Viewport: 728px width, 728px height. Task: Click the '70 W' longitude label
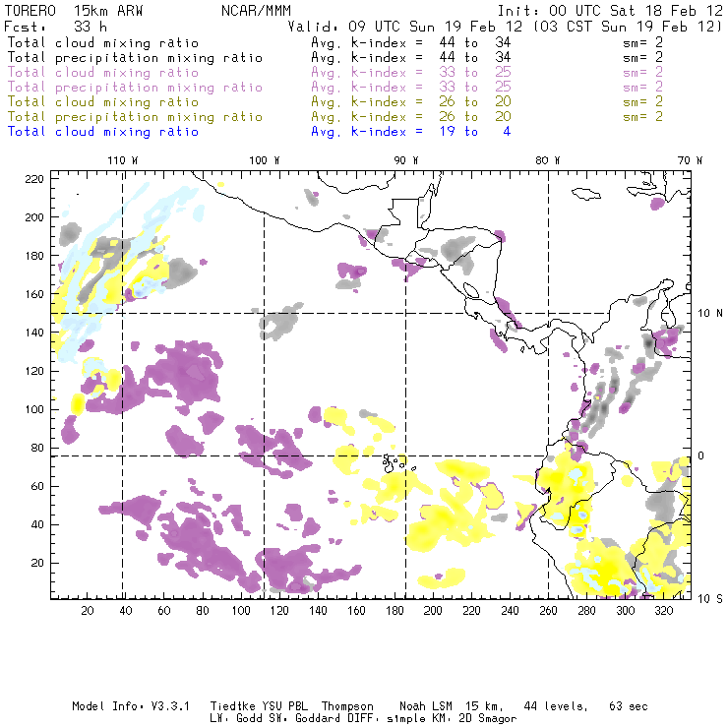[690, 160]
